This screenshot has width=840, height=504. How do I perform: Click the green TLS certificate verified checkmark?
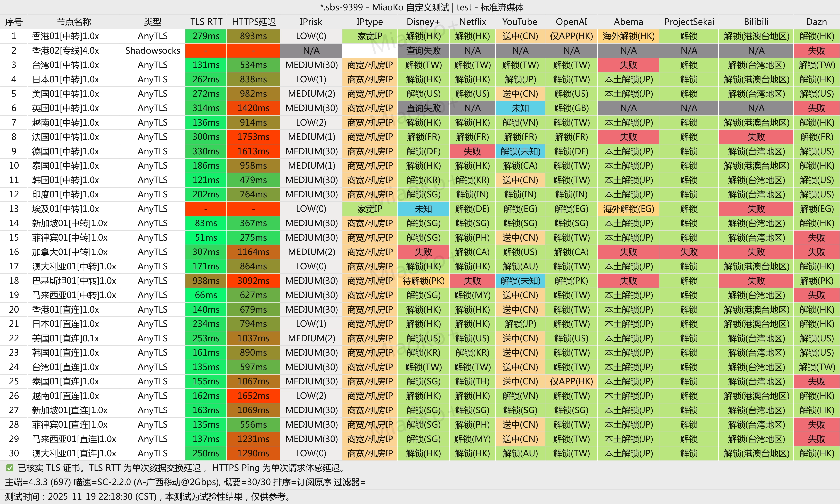10,468
